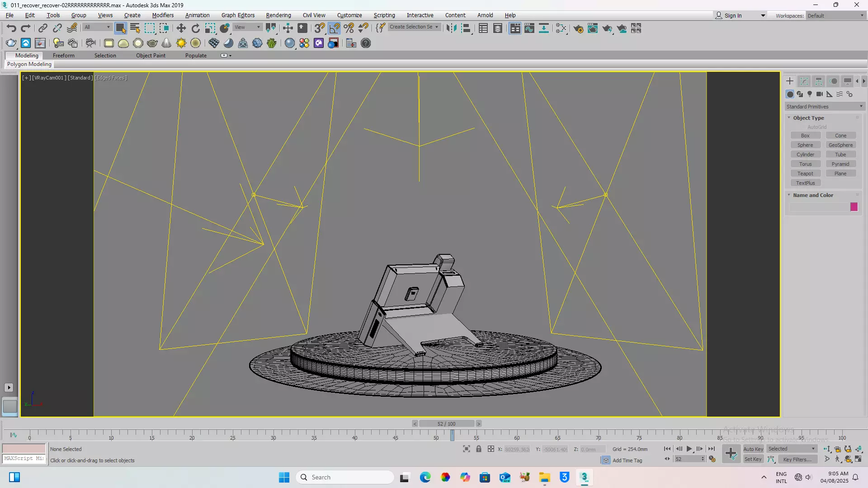Click the Teapot primitive button
The height and width of the screenshot is (488, 868).
pyautogui.click(x=805, y=174)
